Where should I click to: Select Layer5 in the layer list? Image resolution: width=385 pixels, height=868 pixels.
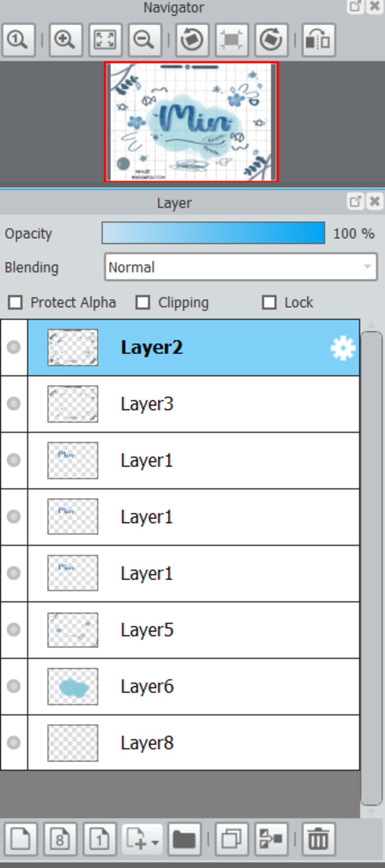pyautogui.click(x=194, y=630)
